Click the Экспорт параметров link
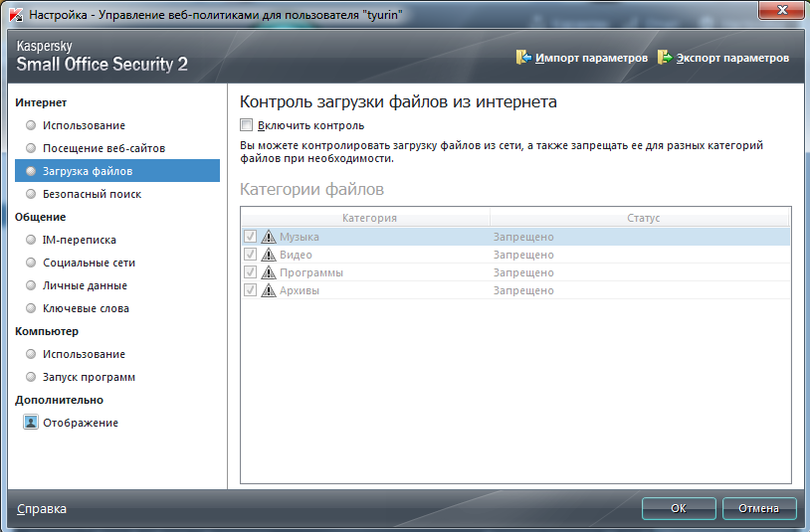Screen dimensions: 810x532 pos(732,58)
